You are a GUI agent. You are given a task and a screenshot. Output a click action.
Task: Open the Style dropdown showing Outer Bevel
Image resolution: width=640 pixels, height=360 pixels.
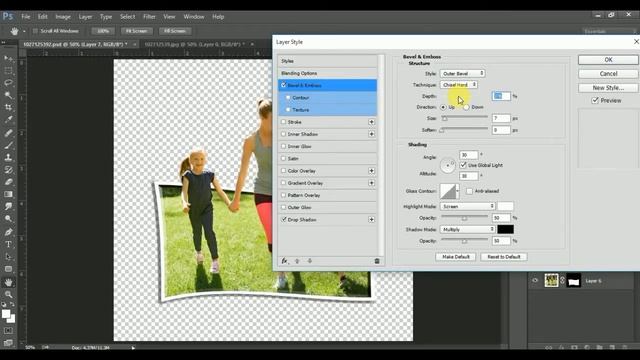tap(462, 73)
